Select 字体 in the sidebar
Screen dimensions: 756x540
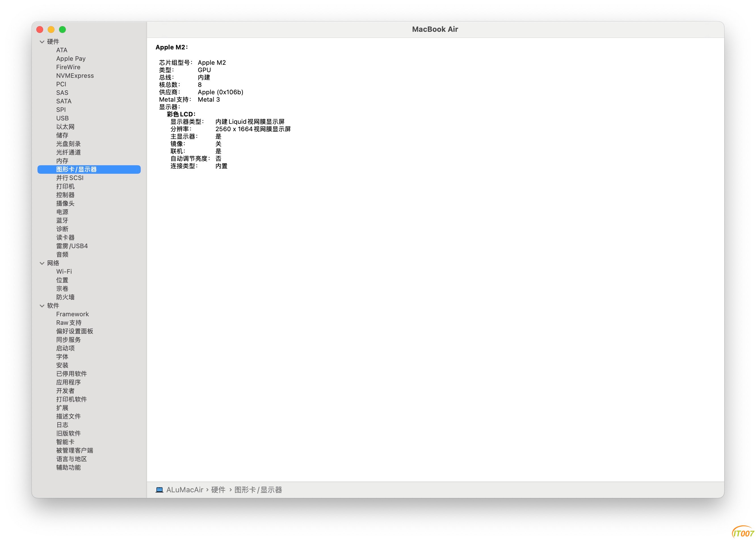62,357
